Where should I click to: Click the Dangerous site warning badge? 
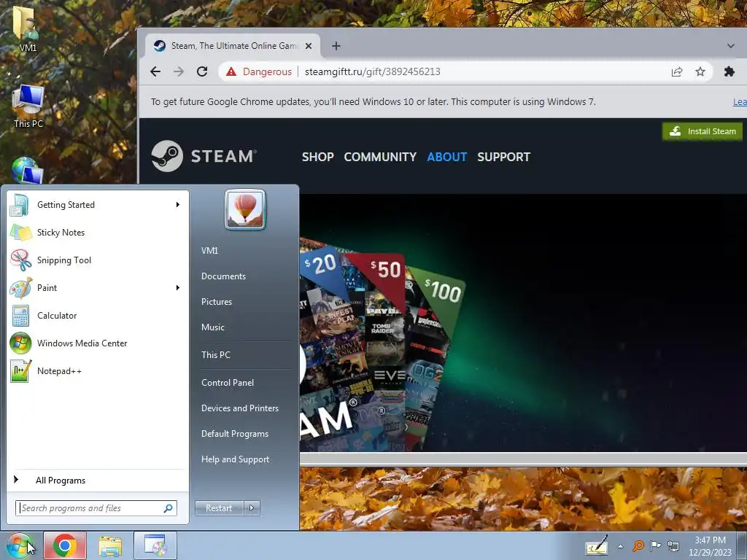click(x=259, y=71)
